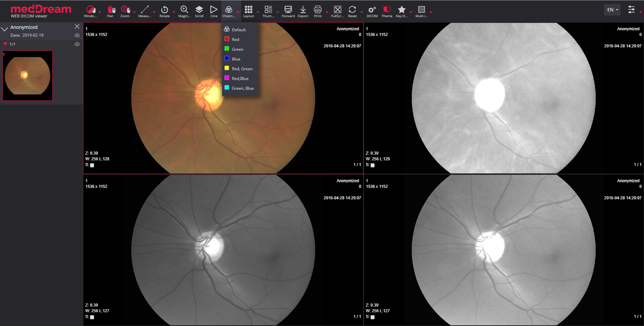644x326 pixels.
Task: Select the Pan tool
Action: coord(110,11)
